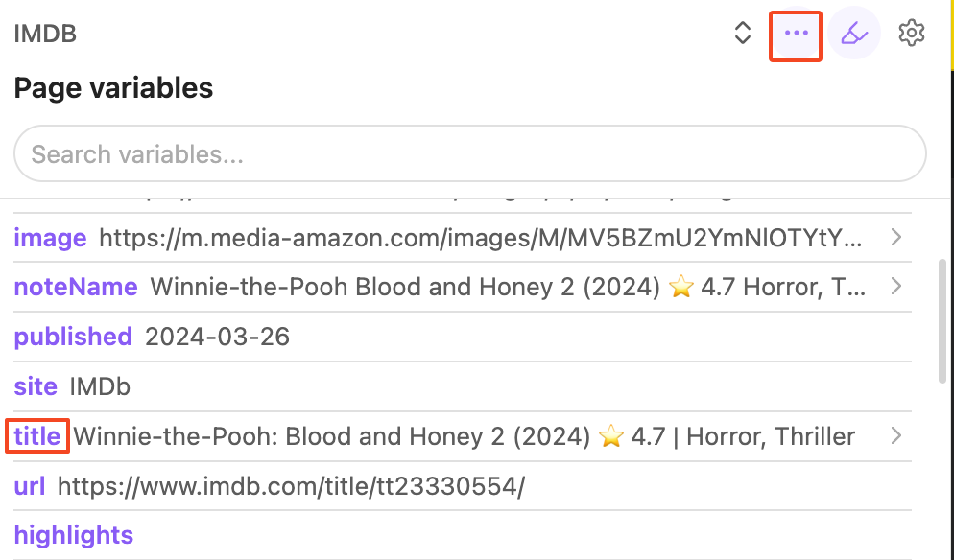Open settings via the gear icon

pos(911,34)
